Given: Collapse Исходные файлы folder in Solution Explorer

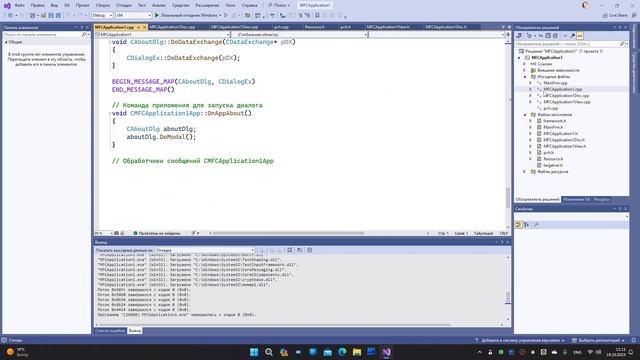Looking at the screenshot, I should [x=525, y=77].
